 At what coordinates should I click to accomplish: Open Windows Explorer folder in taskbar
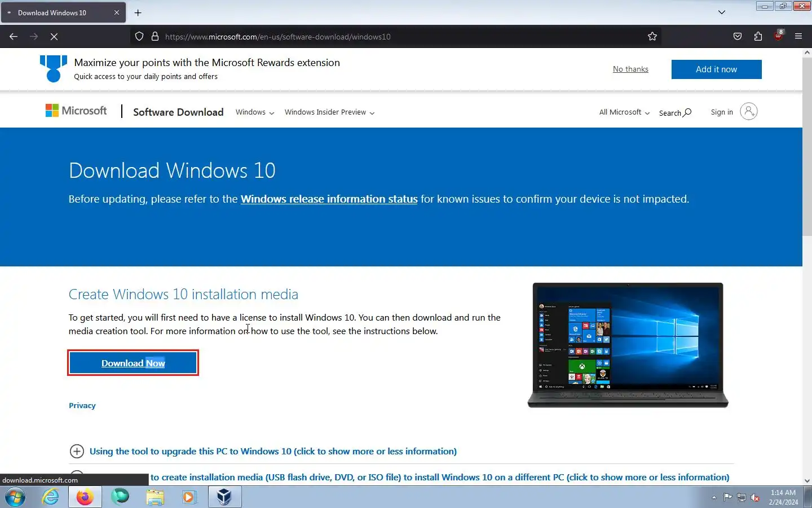pos(155,497)
